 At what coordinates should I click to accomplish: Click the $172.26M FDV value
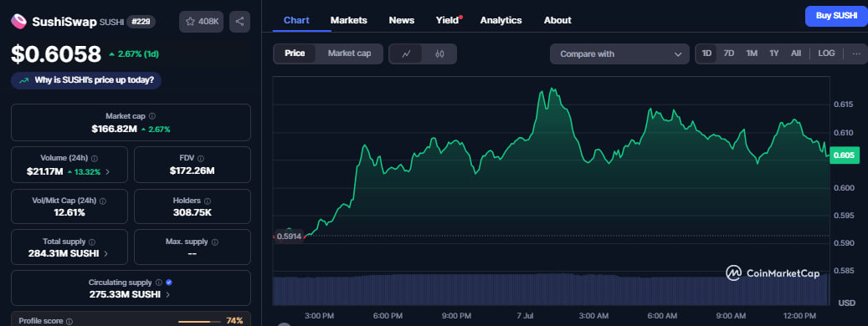click(192, 171)
